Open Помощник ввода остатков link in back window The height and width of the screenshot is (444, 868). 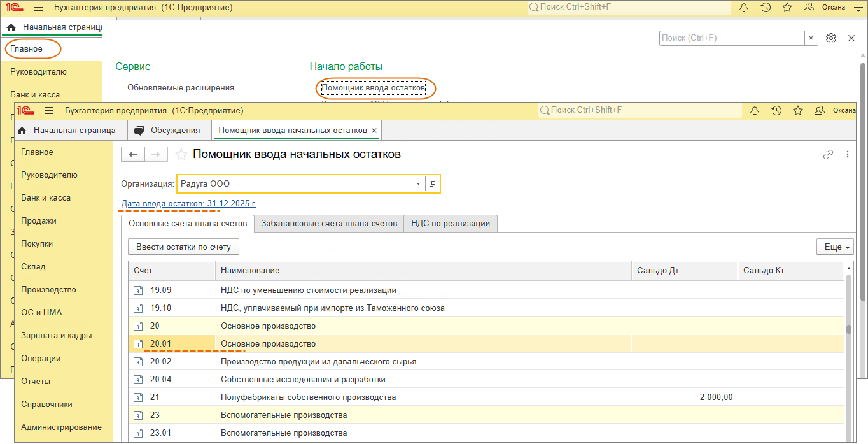[374, 88]
